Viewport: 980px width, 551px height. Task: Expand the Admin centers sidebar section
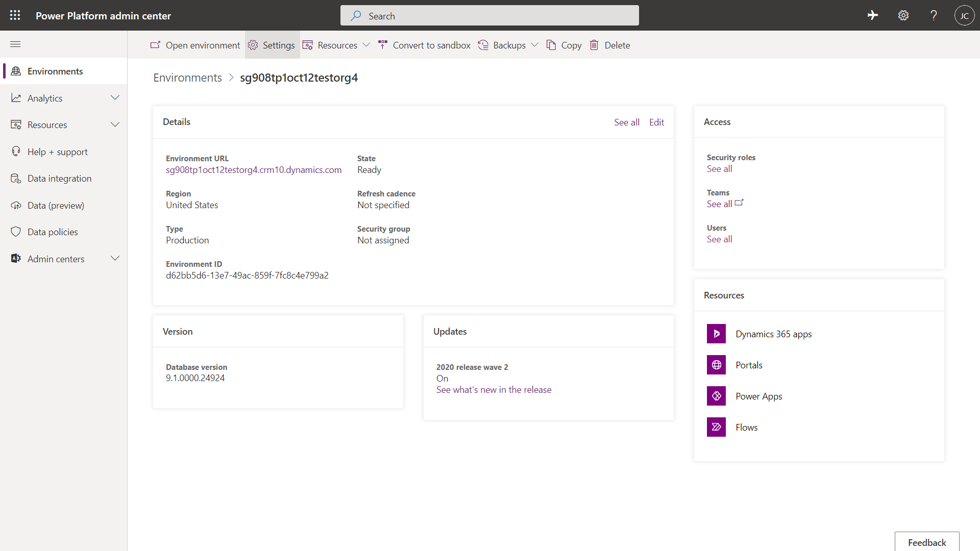click(x=115, y=259)
